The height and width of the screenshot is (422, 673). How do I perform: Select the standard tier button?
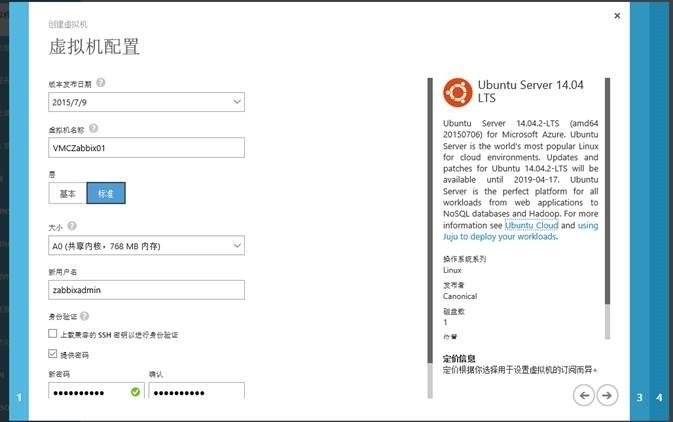(x=106, y=193)
